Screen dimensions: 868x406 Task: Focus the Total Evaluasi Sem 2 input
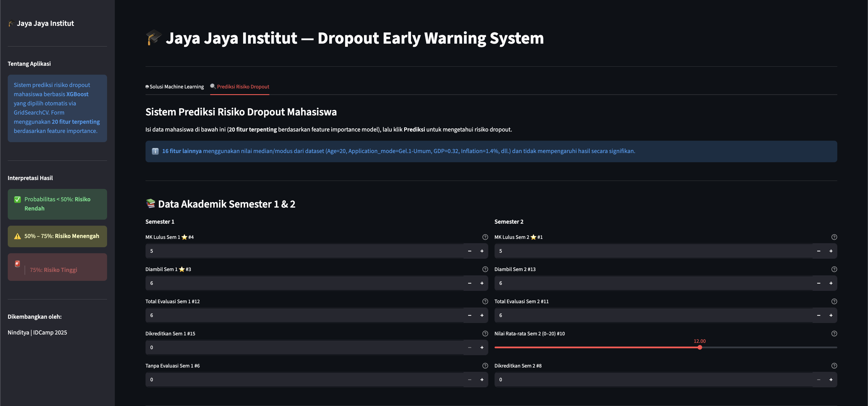654,315
